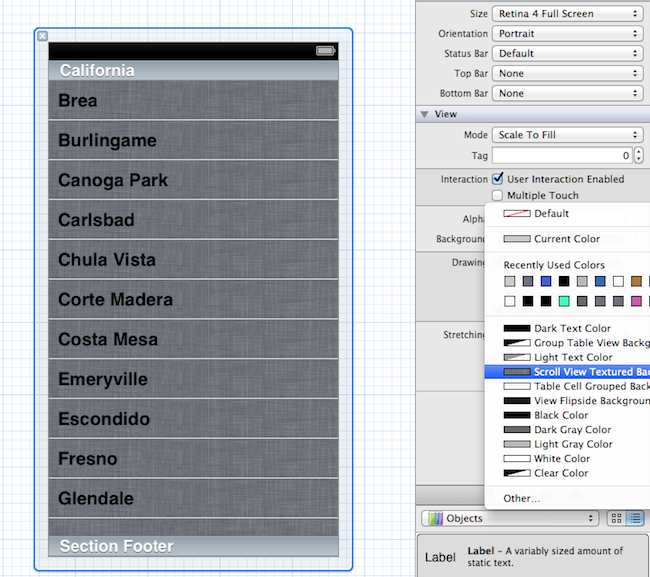Select the Brea table row
The width and height of the screenshot is (650, 577).
(x=194, y=100)
